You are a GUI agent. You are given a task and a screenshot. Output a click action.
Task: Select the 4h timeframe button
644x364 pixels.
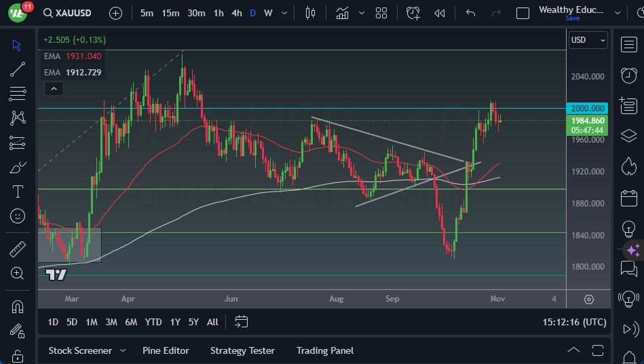click(x=236, y=13)
